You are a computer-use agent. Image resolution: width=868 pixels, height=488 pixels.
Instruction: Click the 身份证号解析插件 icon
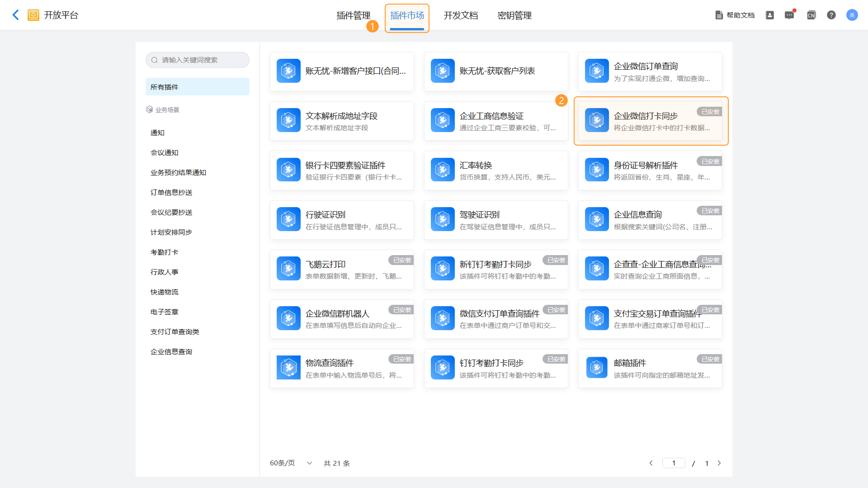tap(597, 170)
